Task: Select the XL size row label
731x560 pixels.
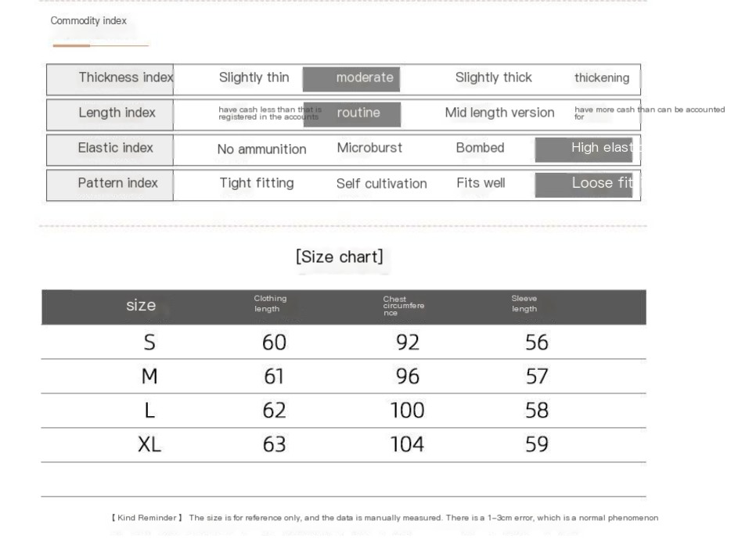Action: (x=149, y=445)
